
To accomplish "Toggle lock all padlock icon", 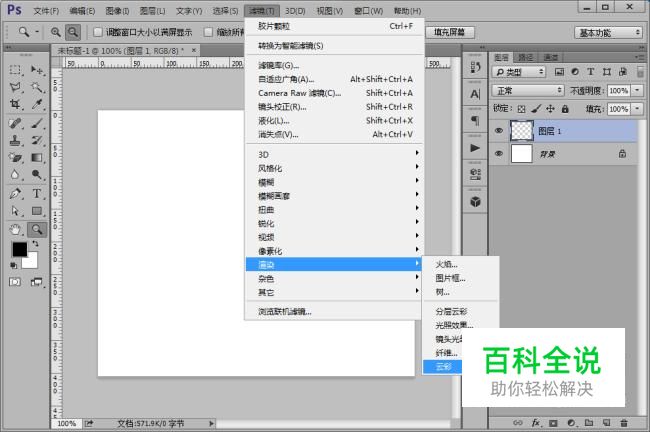I will [565, 109].
